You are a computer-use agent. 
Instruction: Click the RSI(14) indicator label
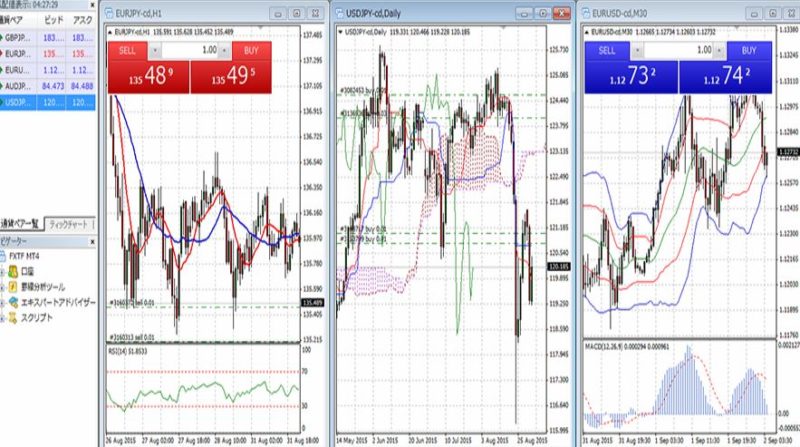tap(128, 352)
